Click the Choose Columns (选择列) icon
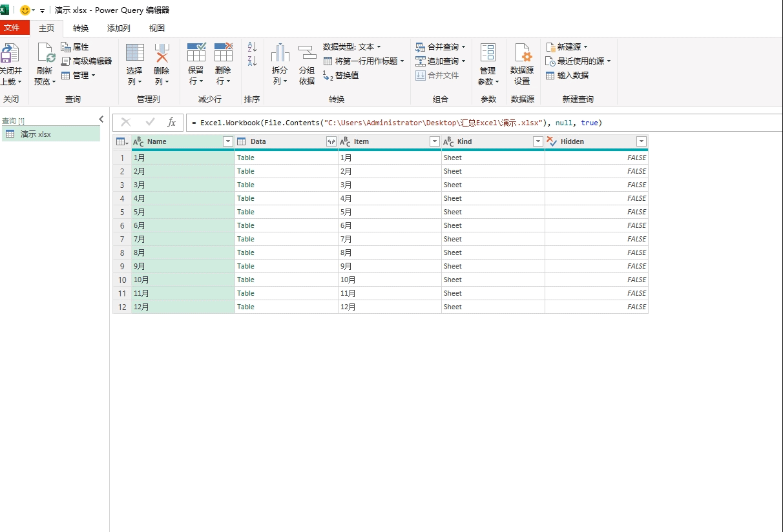This screenshot has height=532, width=783. coord(134,53)
